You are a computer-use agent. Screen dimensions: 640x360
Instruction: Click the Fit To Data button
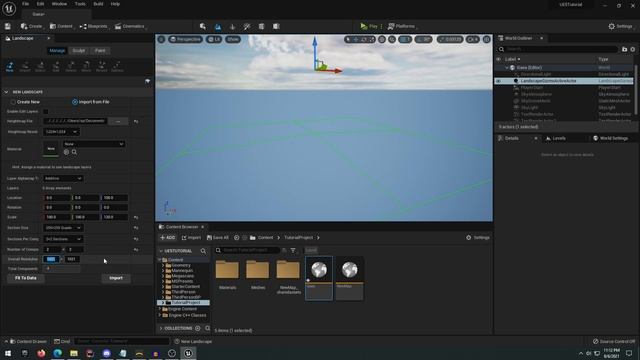click(26, 278)
